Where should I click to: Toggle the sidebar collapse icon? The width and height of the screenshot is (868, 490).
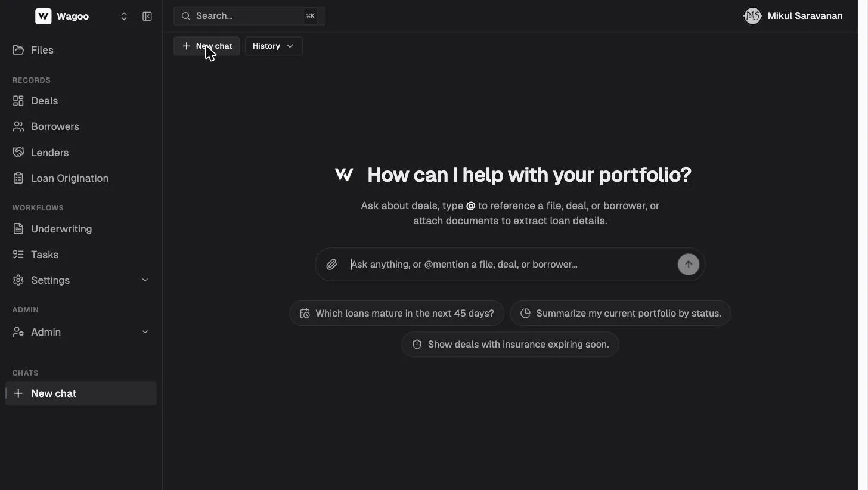(147, 16)
